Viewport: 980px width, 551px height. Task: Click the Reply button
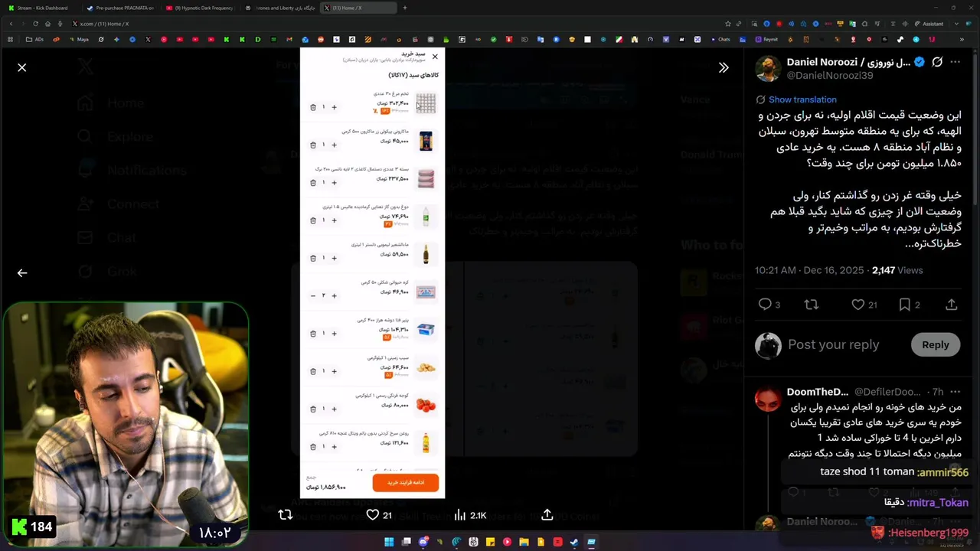(x=935, y=344)
